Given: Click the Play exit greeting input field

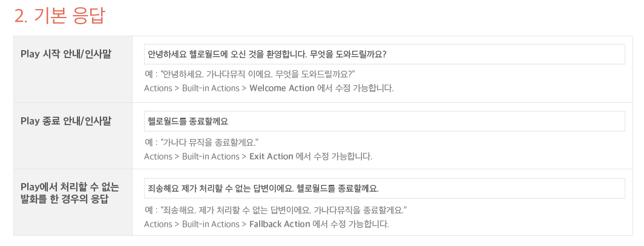Looking at the screenshot, I should pos(384,121).
